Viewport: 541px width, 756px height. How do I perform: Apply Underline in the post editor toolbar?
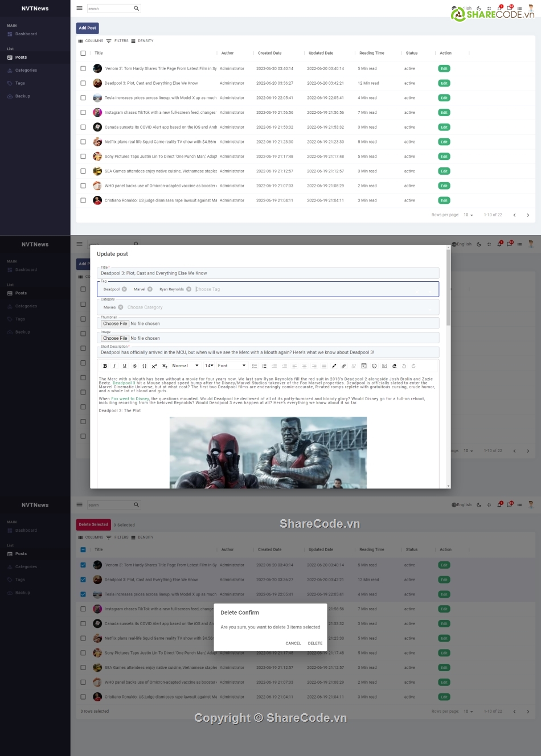[x=125, y=366]
